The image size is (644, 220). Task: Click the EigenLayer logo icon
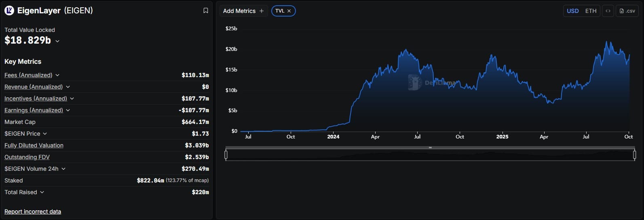tap(9, 10)
